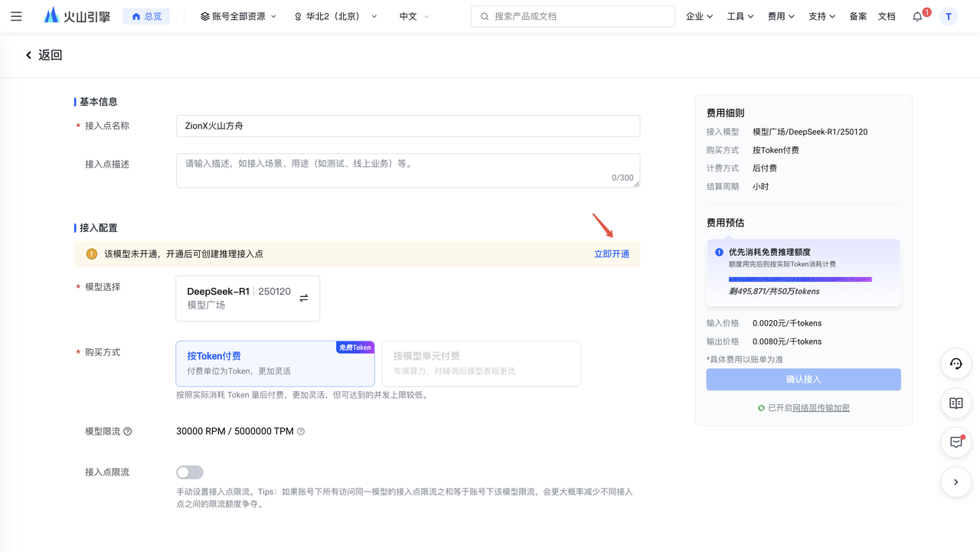Image resolution: width=980 pixels, height=552 pixels.
Task: Go back with the 返回 button
Action: pos(44,55)
